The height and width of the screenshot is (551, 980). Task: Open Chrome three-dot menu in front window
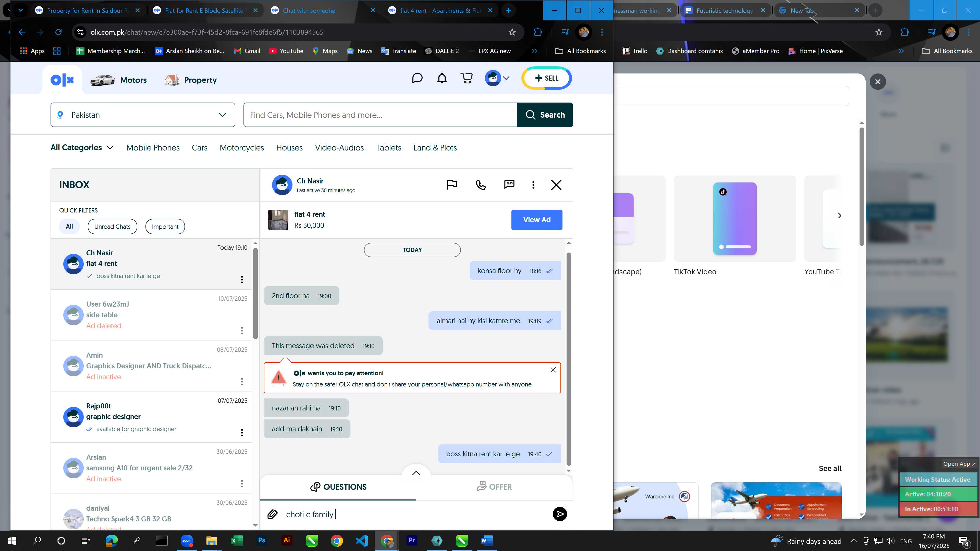(602, 32)
